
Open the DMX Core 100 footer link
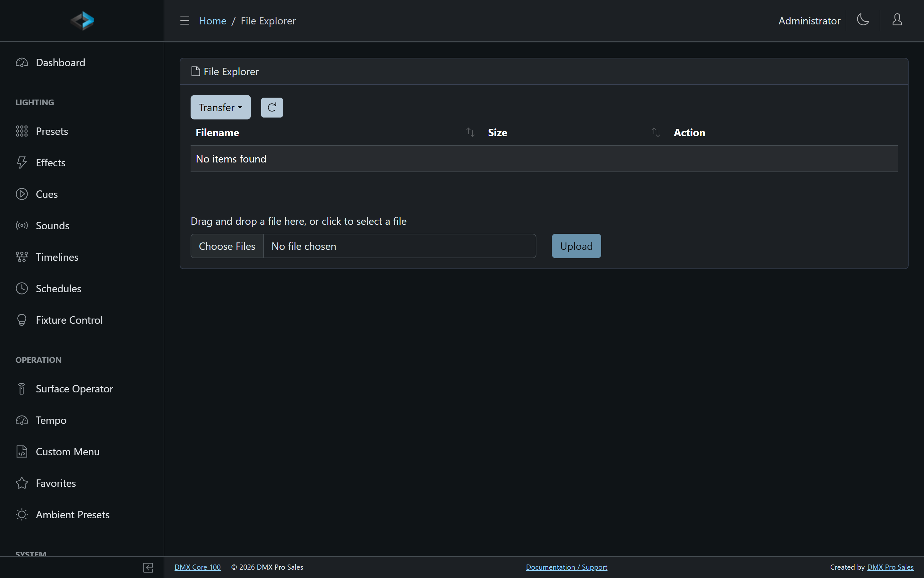[x=197, y=567]
